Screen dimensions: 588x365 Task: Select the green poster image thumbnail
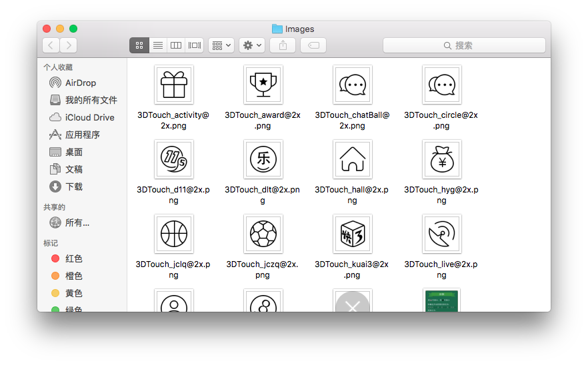(441, 300)
